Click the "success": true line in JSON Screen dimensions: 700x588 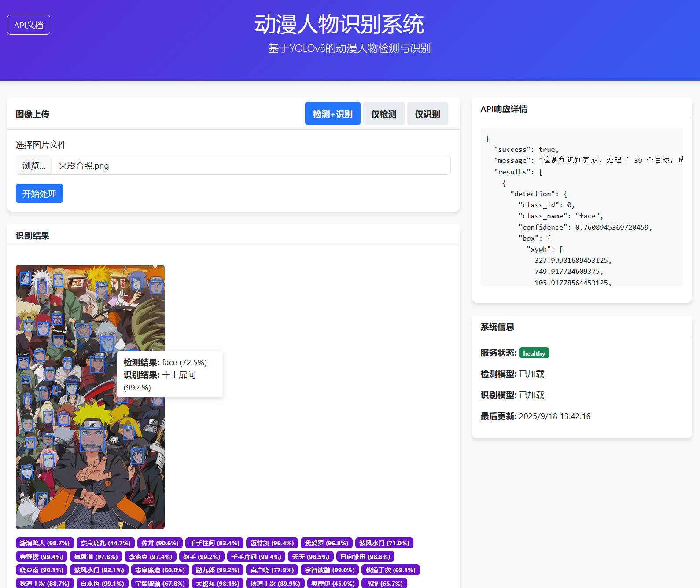coord(526,150)
